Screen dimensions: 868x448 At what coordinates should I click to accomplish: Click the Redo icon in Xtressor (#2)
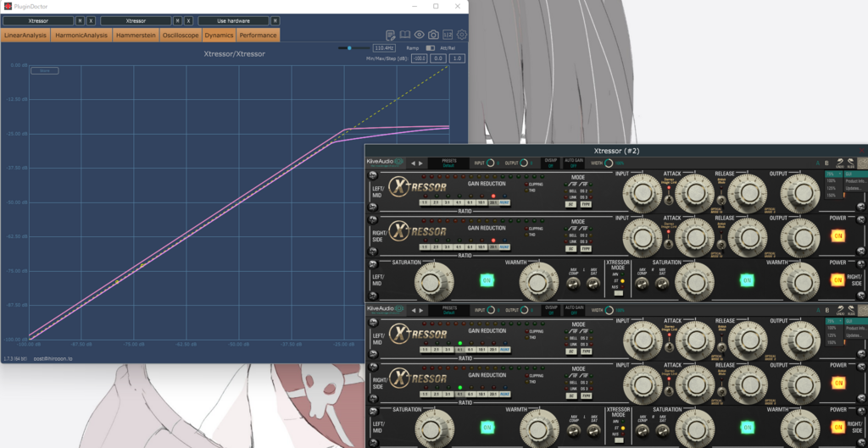point(851,163)
